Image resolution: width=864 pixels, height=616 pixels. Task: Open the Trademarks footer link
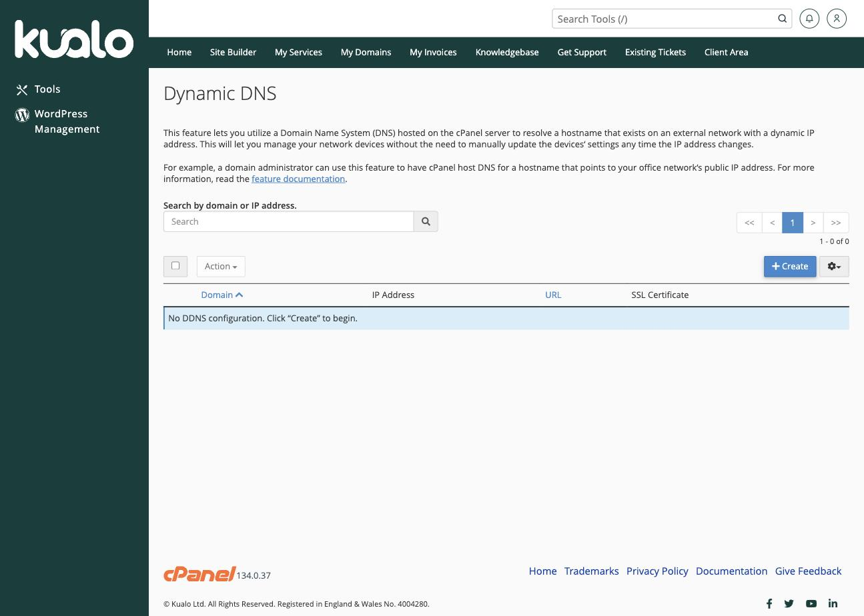(591, 571)
